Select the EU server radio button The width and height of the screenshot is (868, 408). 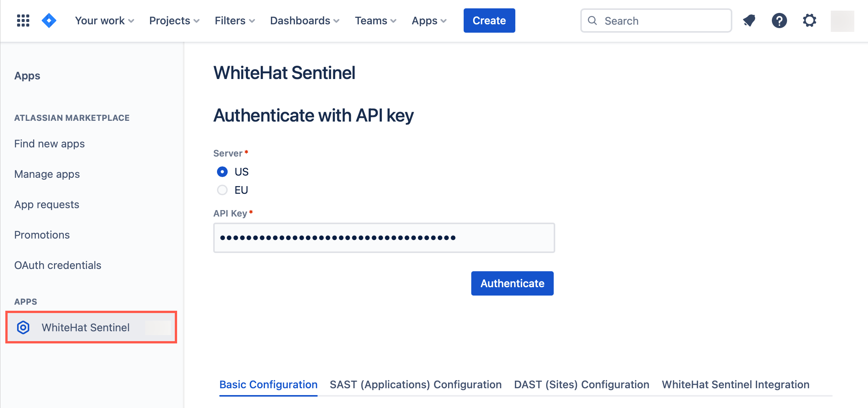(x=222, y=190)
